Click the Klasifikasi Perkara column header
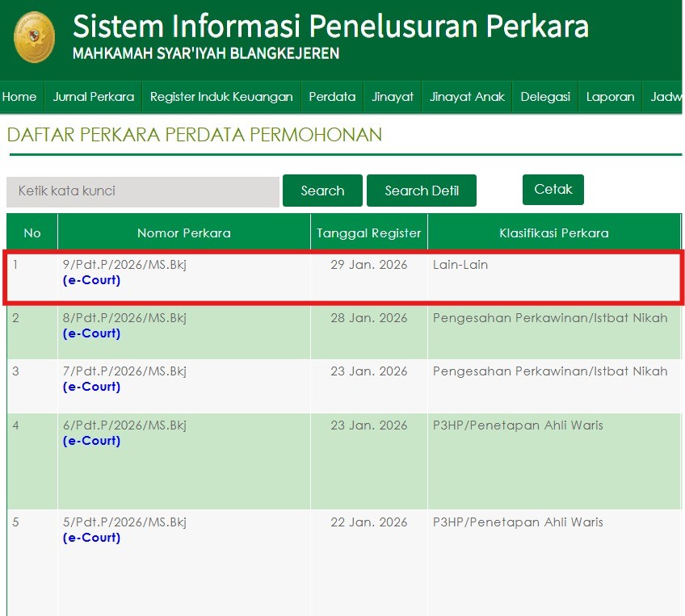The width and height of the screenshot is (685, 616). point(553,233)
